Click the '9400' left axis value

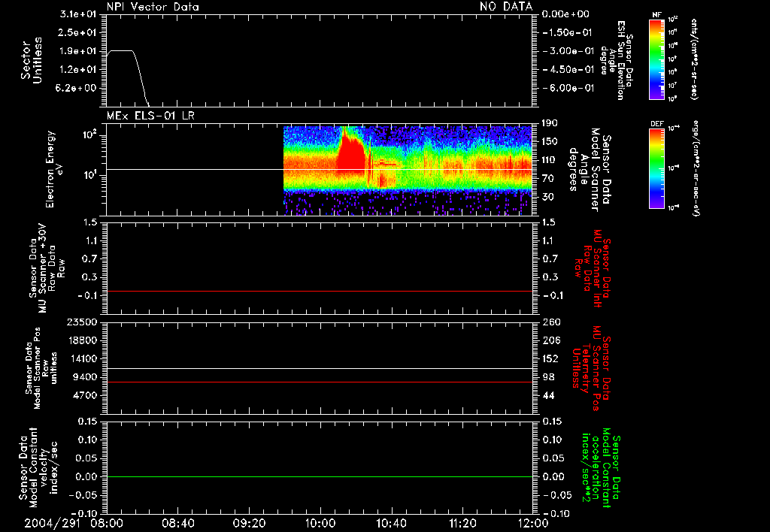(x=86, y=377)
